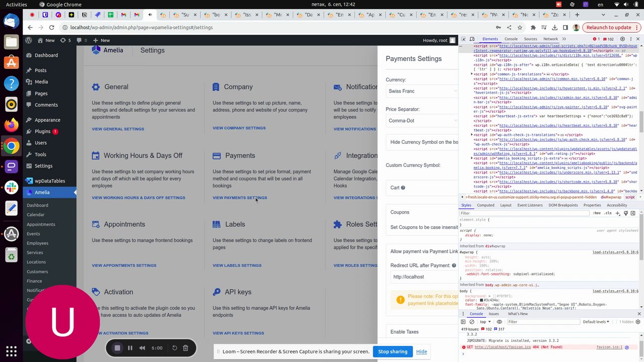Click View General Settings link

[x=118, y=129]
